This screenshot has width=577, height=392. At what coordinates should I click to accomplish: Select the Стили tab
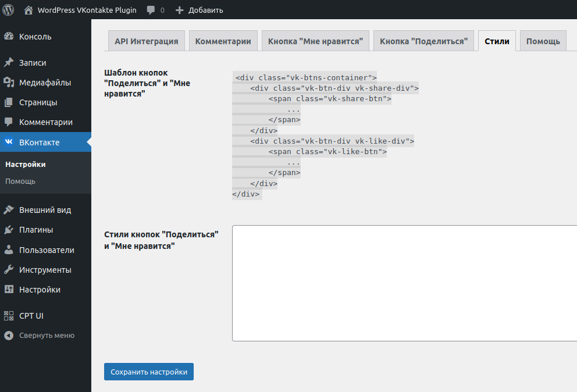click(497, 41)
